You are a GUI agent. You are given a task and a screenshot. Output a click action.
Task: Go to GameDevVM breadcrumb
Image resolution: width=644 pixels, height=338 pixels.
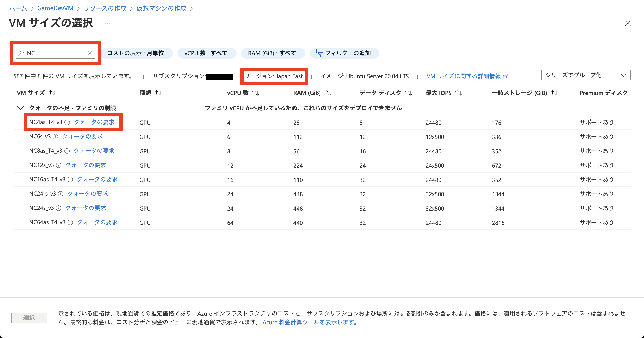tap(55, 8)
